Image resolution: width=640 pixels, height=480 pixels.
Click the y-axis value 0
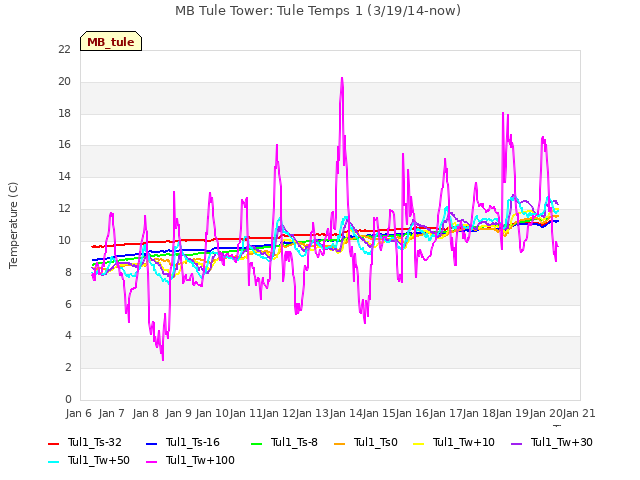(x=68, y=399)
